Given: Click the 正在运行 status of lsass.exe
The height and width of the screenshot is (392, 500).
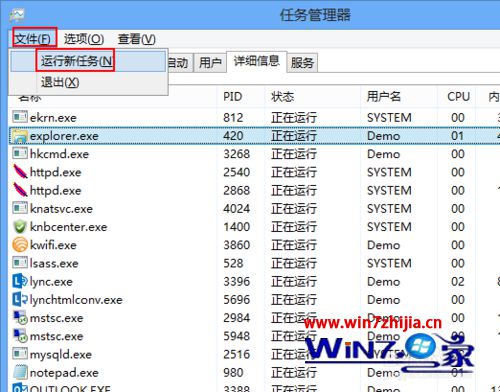Looking at the screenshot, I should (x=294, y=263).
